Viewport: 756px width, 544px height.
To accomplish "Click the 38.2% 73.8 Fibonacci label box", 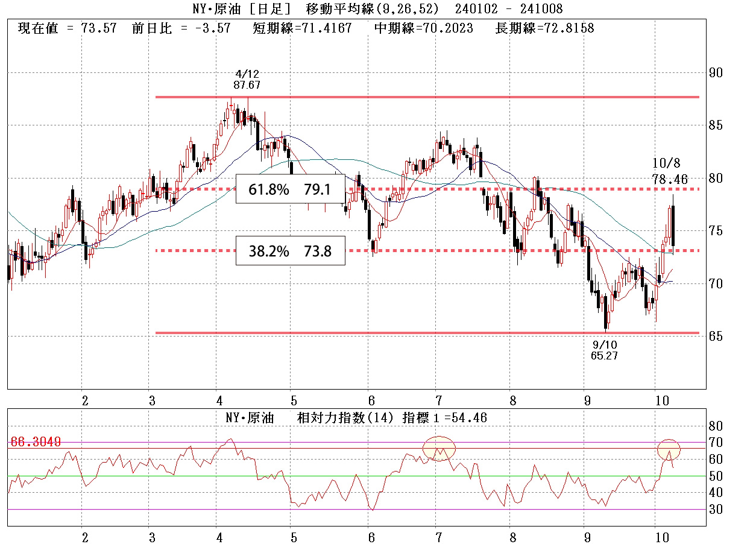I will pos(290,251).
